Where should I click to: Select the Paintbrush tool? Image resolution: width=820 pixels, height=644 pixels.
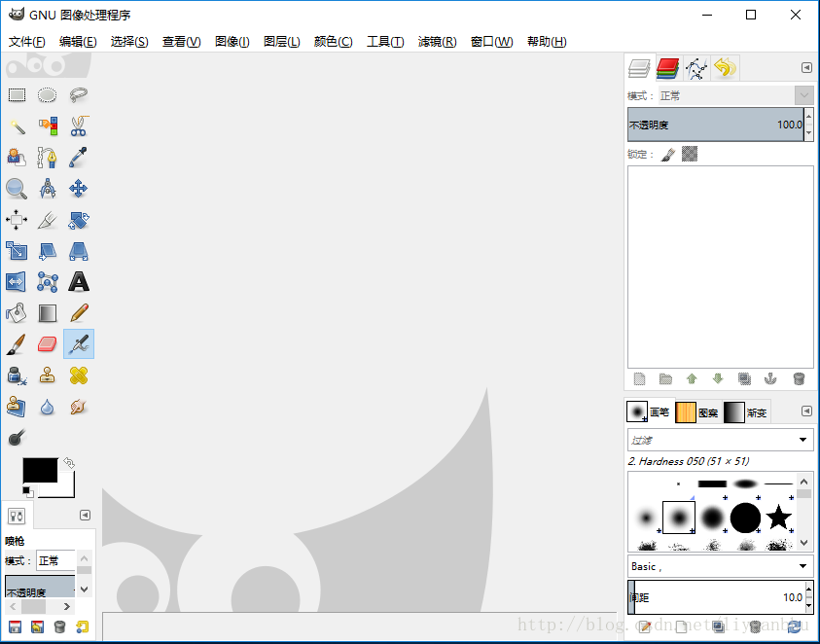[17, 344]
